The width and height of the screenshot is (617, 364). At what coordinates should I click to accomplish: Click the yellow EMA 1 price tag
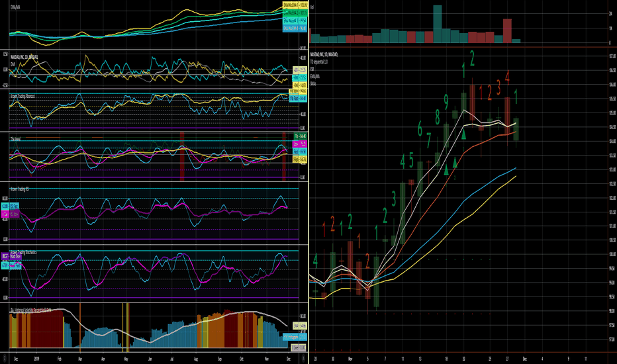(295, 5)
